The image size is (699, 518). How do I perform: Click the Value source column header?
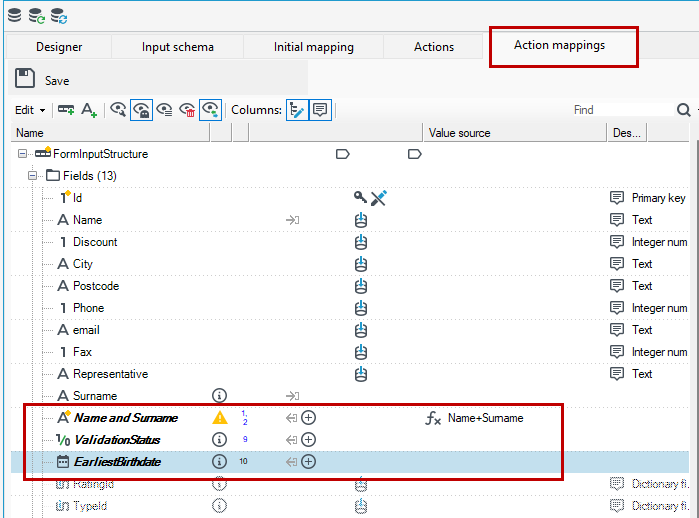click(x=514, y=133)
